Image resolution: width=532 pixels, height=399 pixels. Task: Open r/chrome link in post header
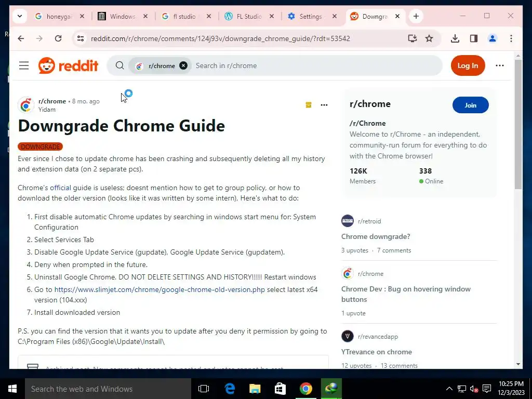tap(52, 101)
